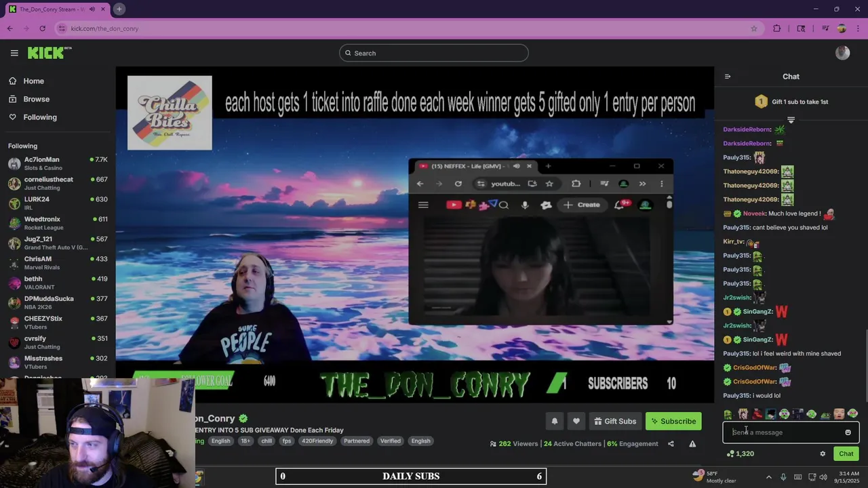The height and width of the screenshot is (488, 868).
Task: Click the gold rank 1 gift badge
Action: point(761,102)
